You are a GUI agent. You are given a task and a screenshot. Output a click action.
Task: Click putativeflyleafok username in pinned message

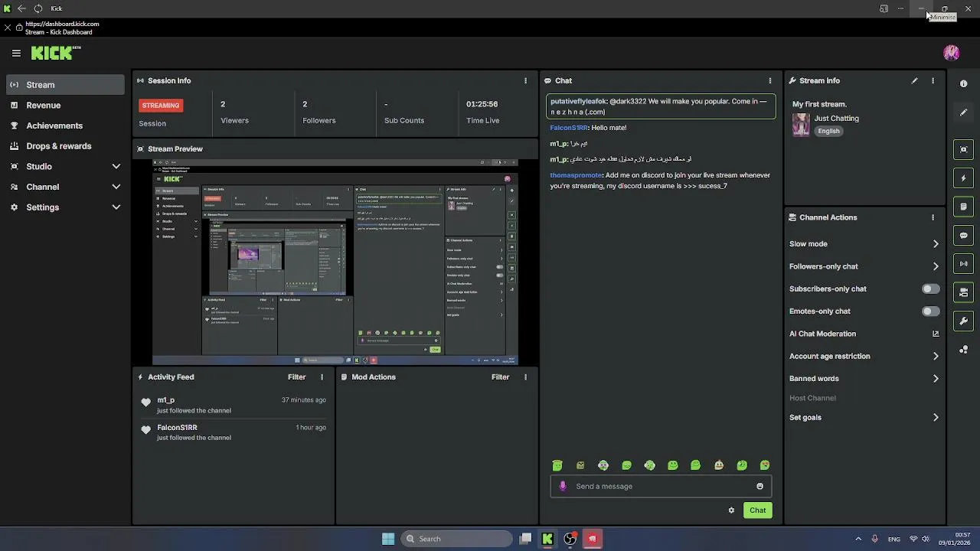pyautogui.click(x=579, y=101)
